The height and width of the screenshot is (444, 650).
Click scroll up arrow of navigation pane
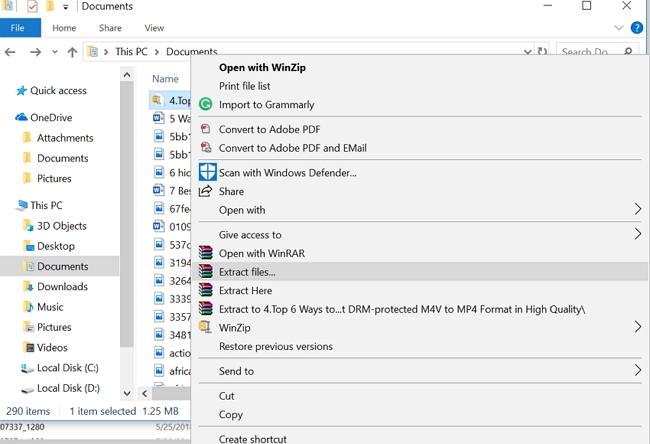(127, 75)
